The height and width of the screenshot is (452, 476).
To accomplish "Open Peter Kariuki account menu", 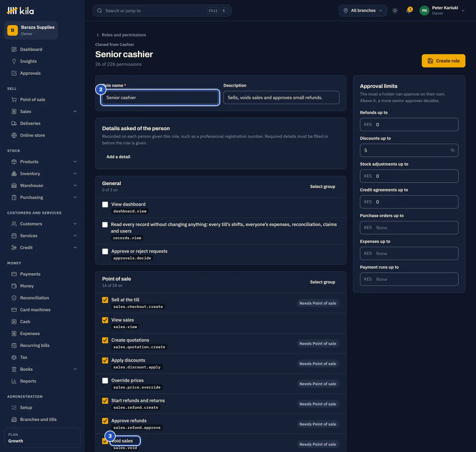I will [443, 11].
